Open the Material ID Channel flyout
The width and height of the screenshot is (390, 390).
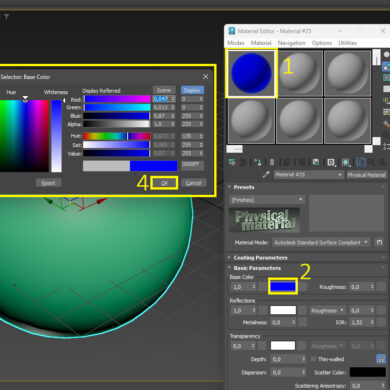coord(331,162)
